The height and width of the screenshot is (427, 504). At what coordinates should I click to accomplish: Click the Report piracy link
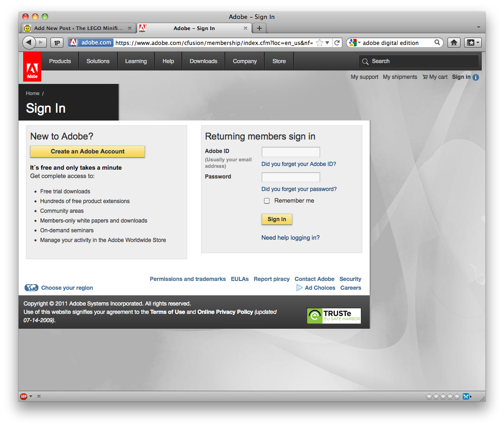[271, 279]
